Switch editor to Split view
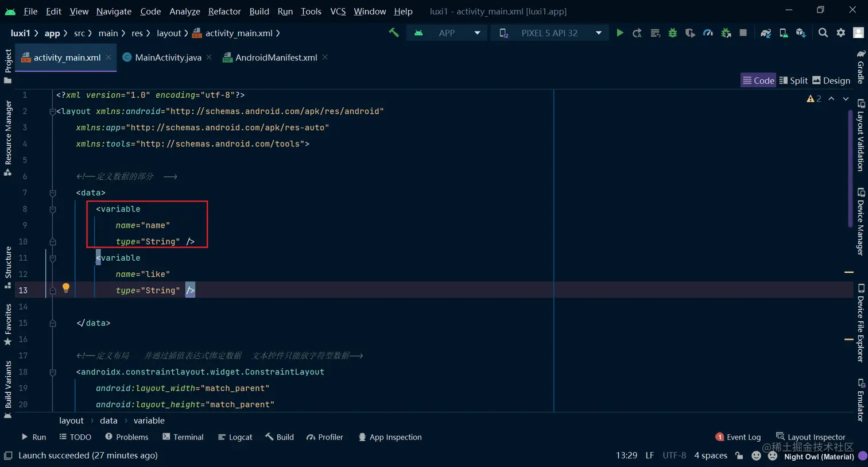 (793, 80)
